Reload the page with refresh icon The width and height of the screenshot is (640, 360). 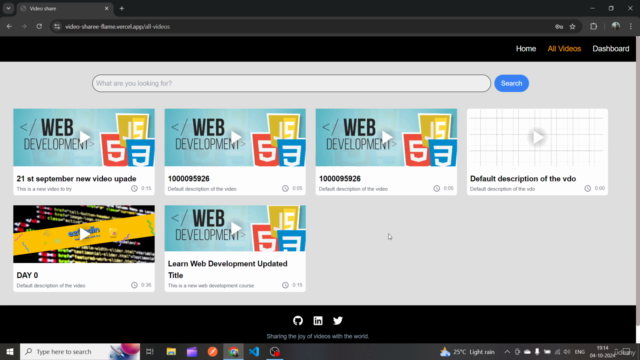[39, 27]
